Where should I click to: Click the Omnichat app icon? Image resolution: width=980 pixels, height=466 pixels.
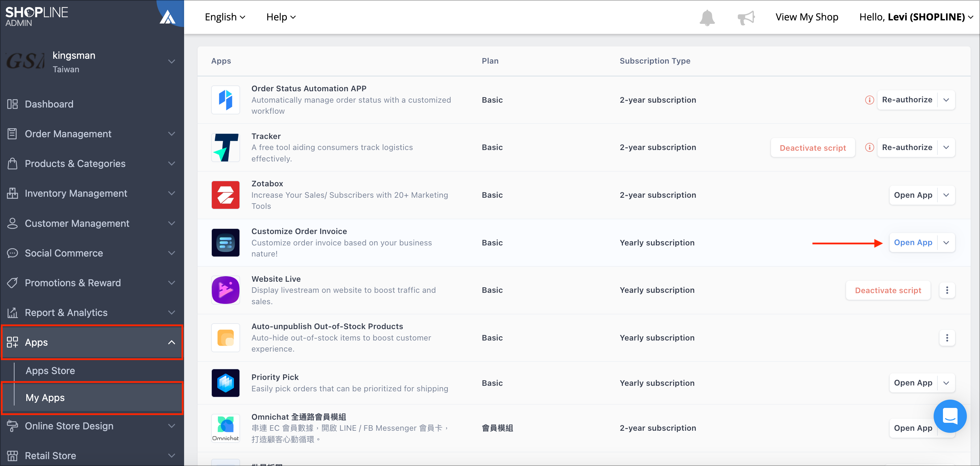point(226,428)
